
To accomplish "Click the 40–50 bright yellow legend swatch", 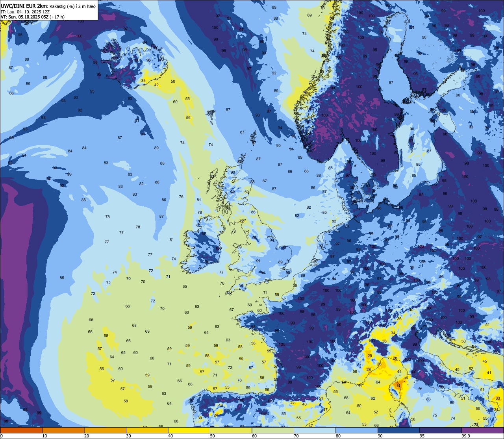I will pos(189,430).
